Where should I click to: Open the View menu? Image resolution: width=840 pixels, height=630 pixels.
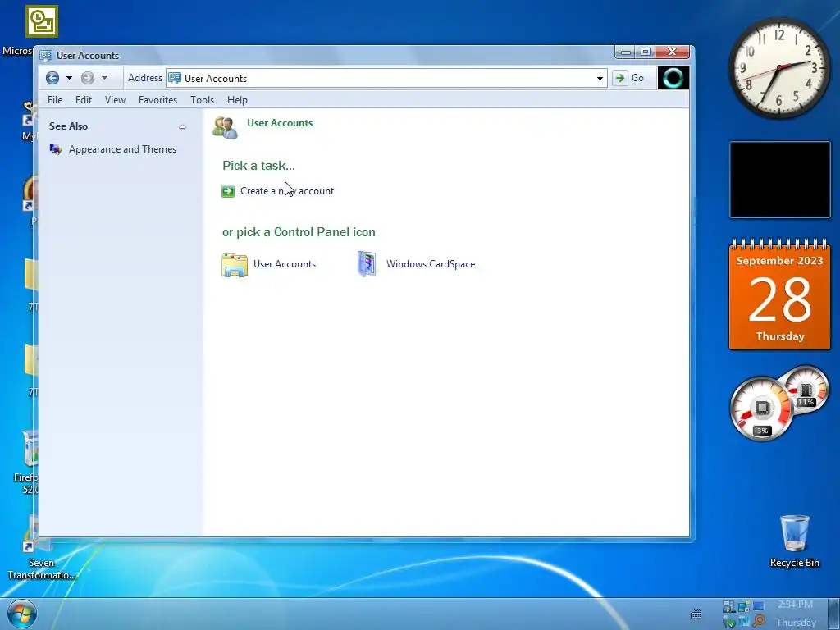(115, 100)
